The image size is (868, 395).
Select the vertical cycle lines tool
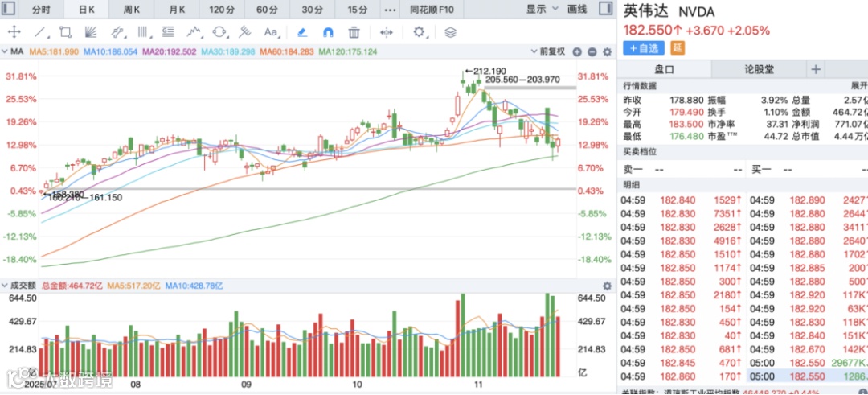coord(143,32)
